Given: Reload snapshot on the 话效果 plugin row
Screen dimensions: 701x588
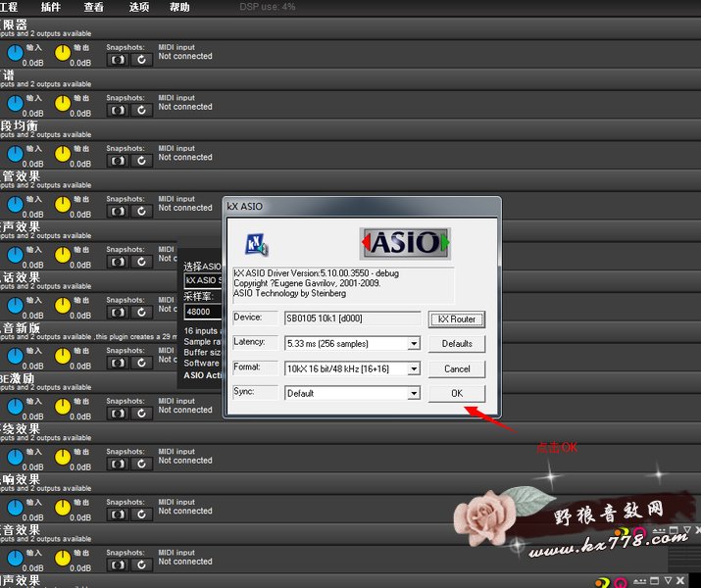Looking at the screenshot, I should [142, 313].
